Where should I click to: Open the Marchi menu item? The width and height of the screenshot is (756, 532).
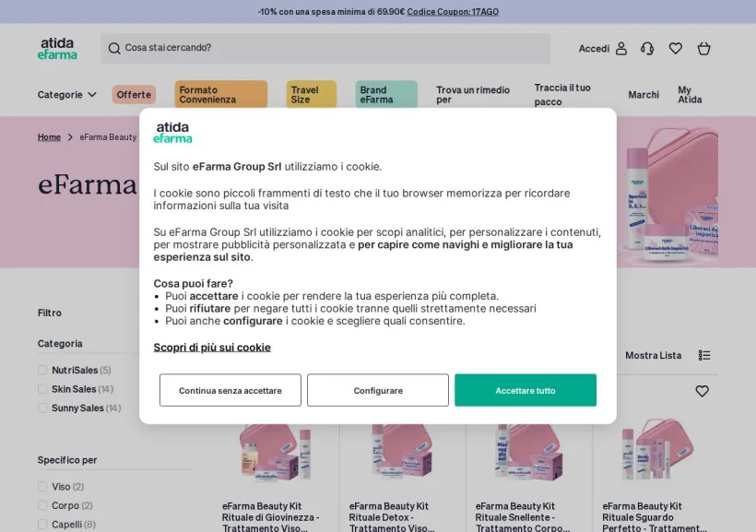644,95
